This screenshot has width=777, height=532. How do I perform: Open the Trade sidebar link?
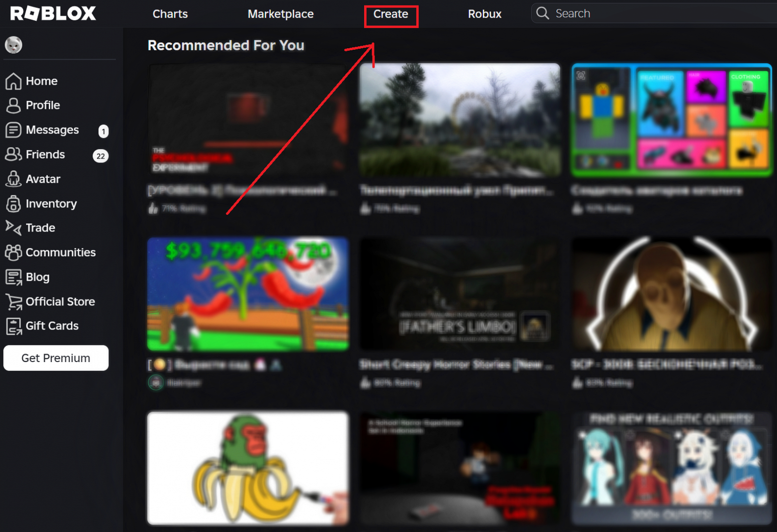coord(40,228)
